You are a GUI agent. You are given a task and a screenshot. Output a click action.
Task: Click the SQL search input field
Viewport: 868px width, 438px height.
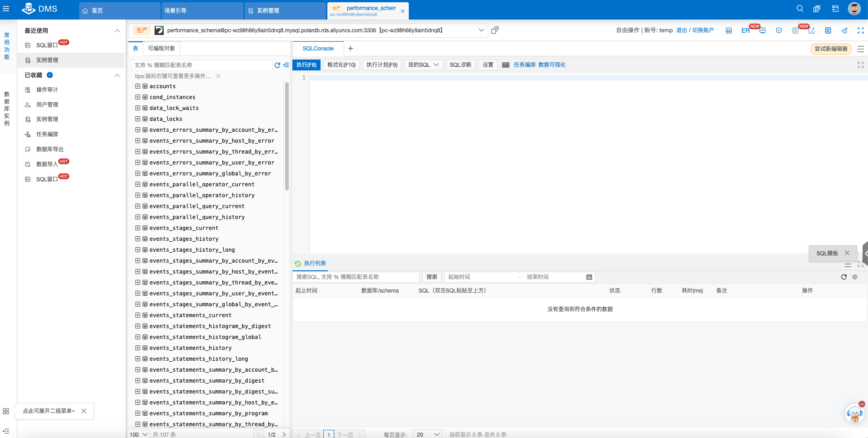[356, 277]
